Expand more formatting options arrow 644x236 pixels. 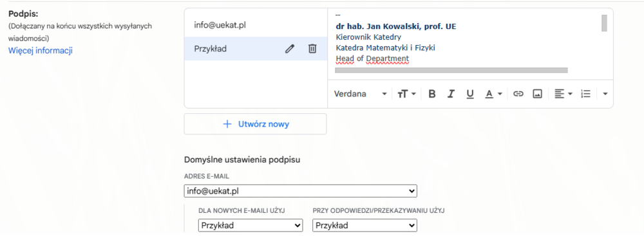click(x=605, y=94)
